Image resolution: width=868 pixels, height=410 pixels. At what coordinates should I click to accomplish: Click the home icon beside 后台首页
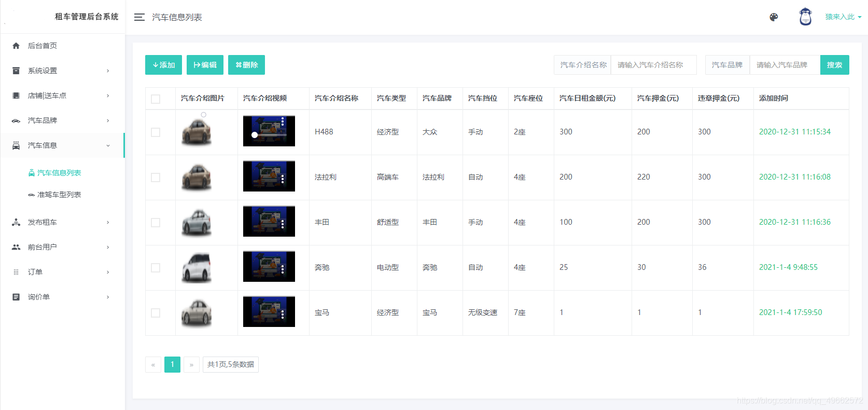tap(16, 46)
